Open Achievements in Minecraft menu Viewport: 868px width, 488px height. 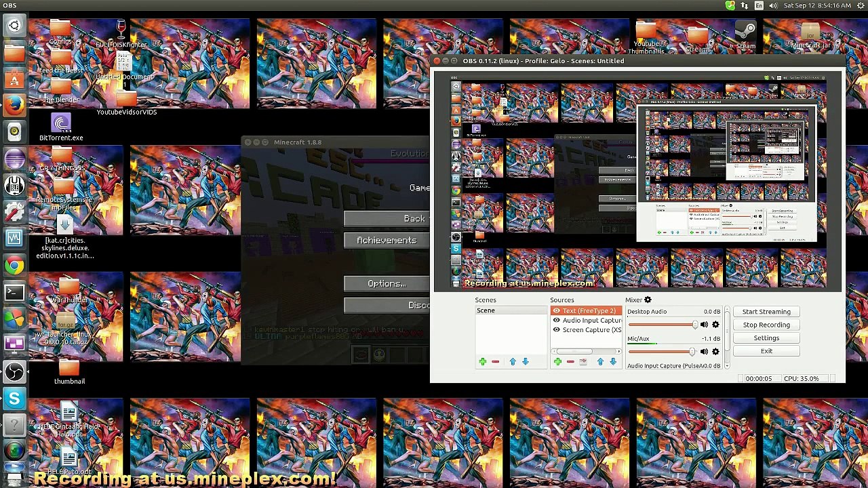(387, 241)
